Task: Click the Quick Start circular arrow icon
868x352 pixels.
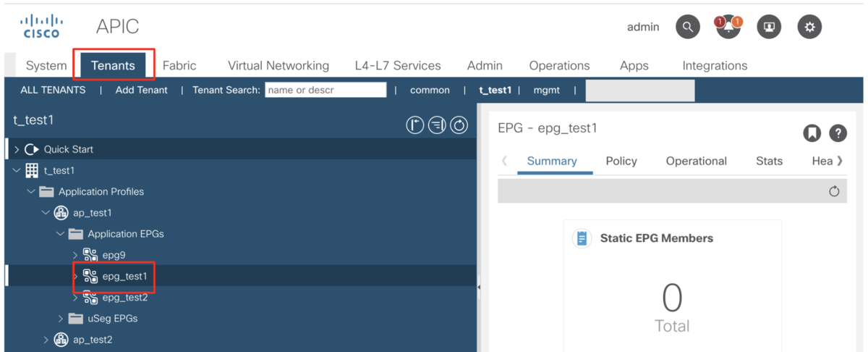Action: [x=31, y=149]
